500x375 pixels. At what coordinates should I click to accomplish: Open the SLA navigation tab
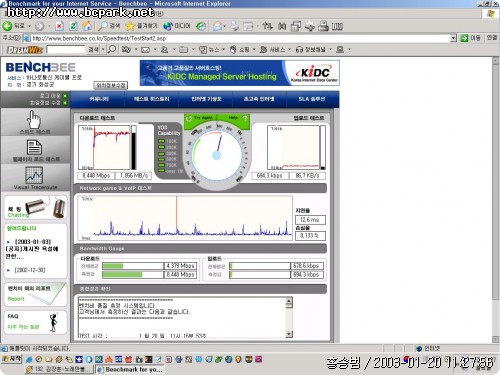[x=311, y=99]
